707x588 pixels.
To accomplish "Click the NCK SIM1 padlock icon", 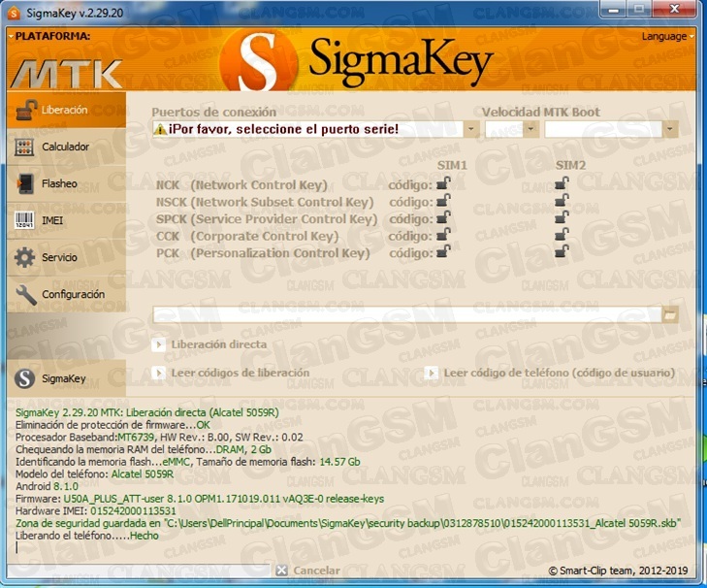I will 443,183.
